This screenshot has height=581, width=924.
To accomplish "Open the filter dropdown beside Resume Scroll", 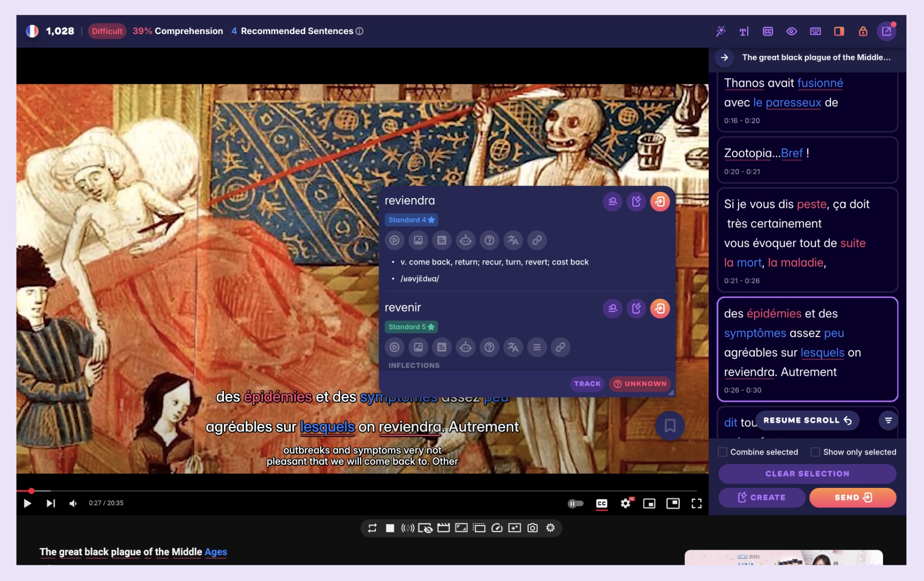I will (887, 420).
